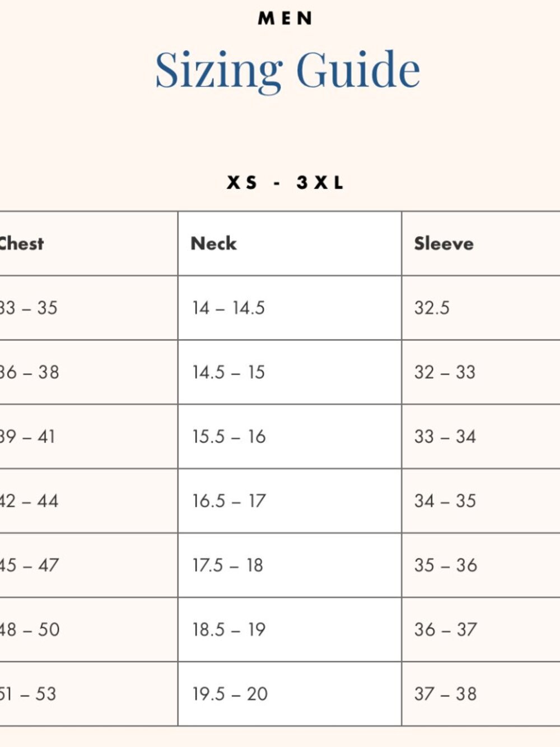Click the 32.5 sleeve value
Viewport: 560px width, 747px height.
pos(432,308)
